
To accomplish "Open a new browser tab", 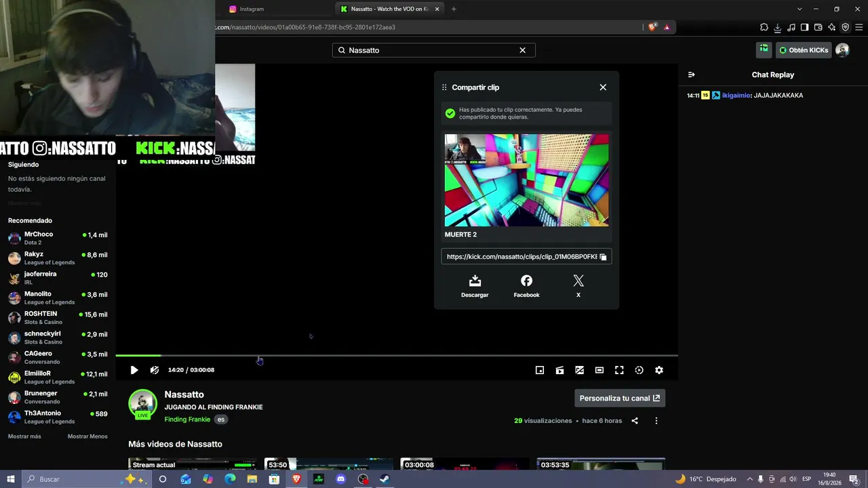I will (454, 9).
